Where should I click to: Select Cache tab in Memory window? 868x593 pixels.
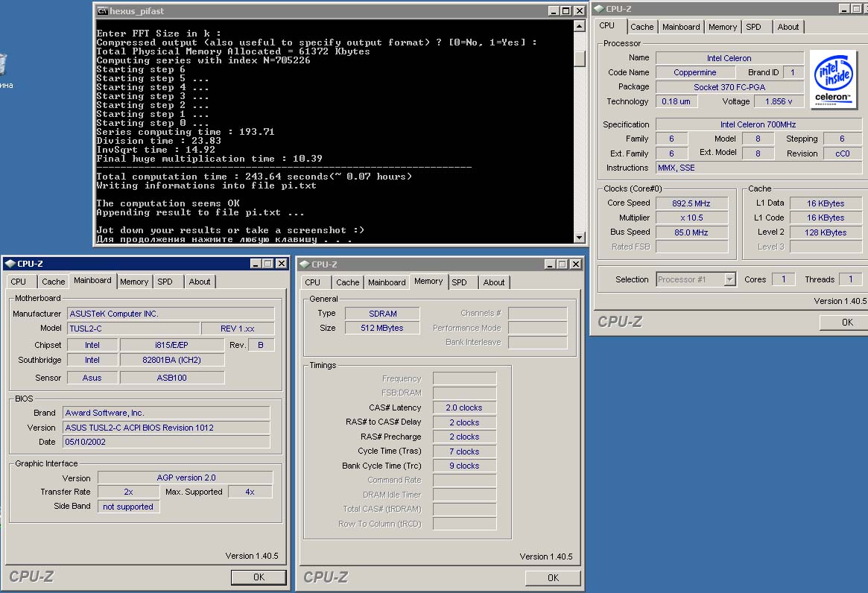pyautogui.click(x=348, y=282)
